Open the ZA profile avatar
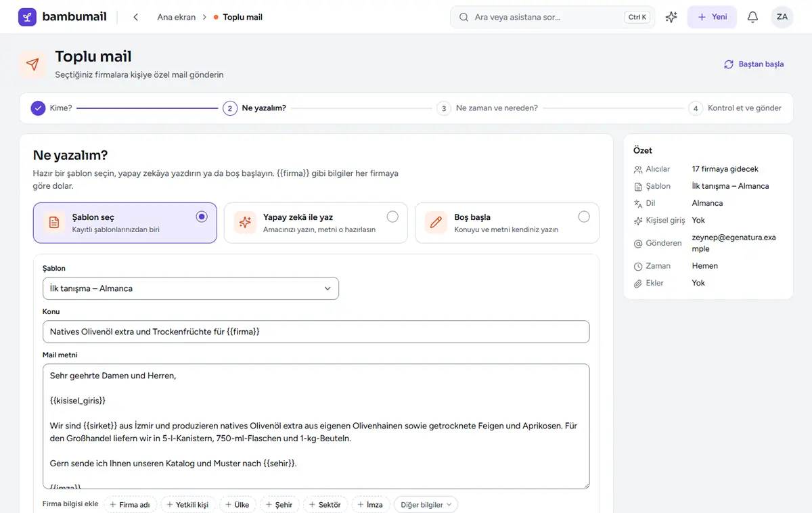The image size is (812, 513). [x=782, y=17]
